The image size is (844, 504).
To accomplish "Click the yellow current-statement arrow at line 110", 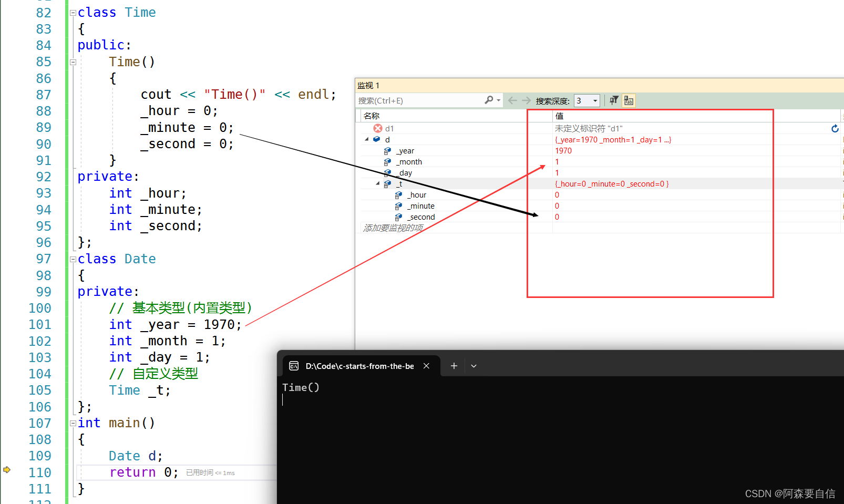I will [x=7, y=469].
